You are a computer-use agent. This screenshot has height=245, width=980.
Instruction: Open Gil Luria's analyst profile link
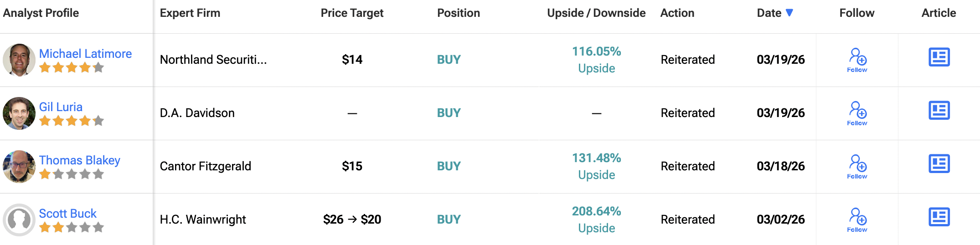tap(61, 107)
